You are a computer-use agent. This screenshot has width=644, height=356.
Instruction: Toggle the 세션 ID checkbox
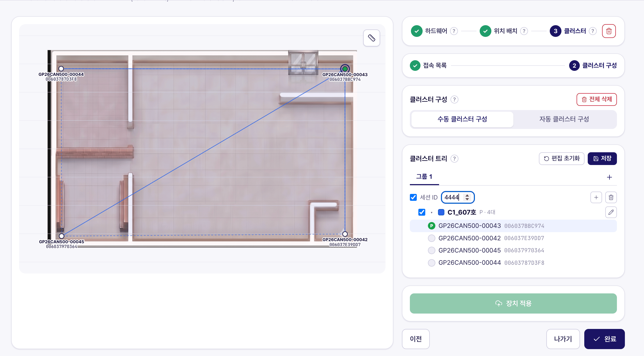tap(413, 197)
